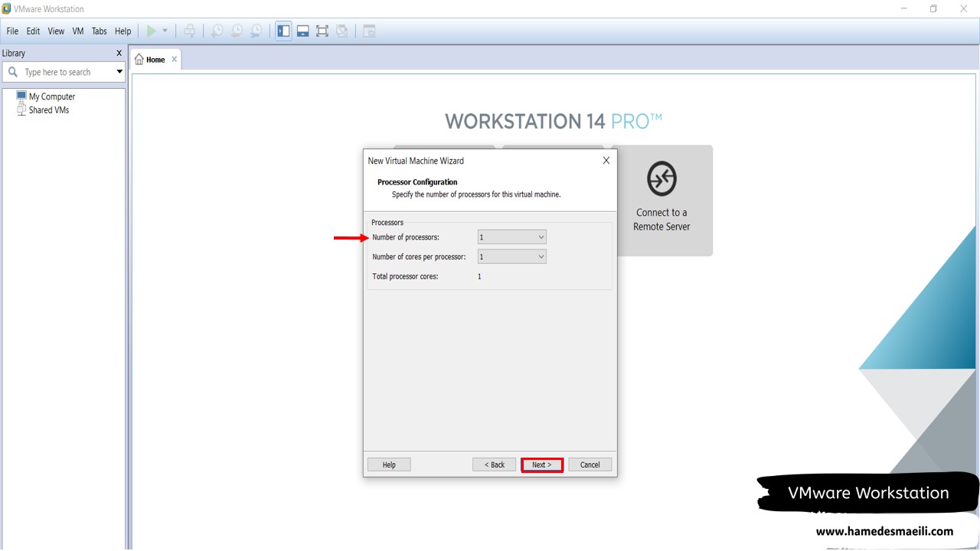Click the Help button in the wizard
Screen dimensions: 980x551
[389, 465]
